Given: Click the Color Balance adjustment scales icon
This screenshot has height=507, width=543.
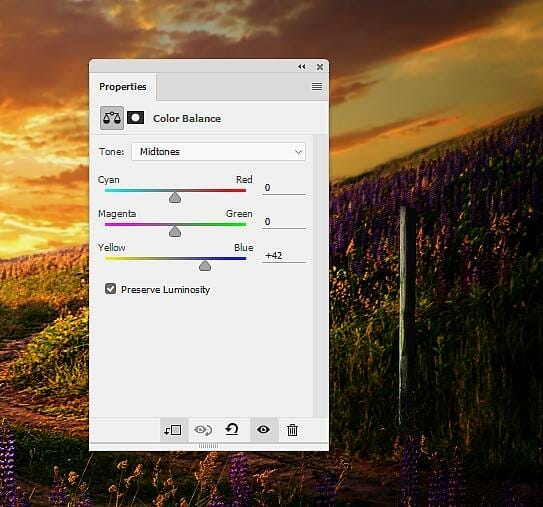Looking at the screenshot, I should point(112,118).
